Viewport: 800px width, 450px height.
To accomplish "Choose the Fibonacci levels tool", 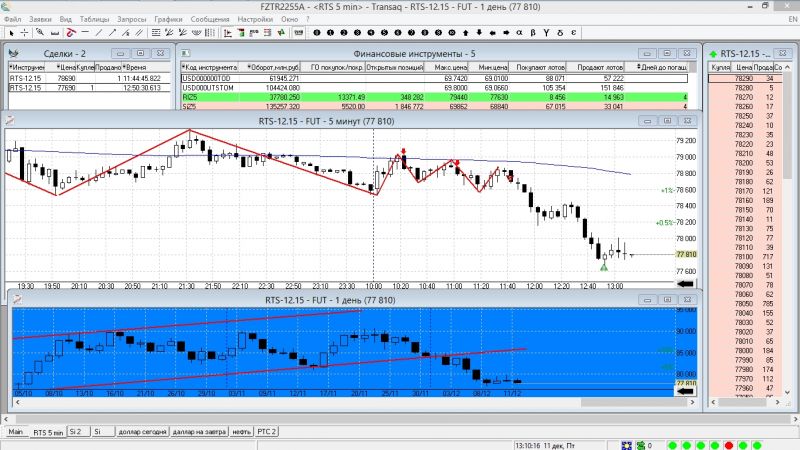I will click(156, 33).
